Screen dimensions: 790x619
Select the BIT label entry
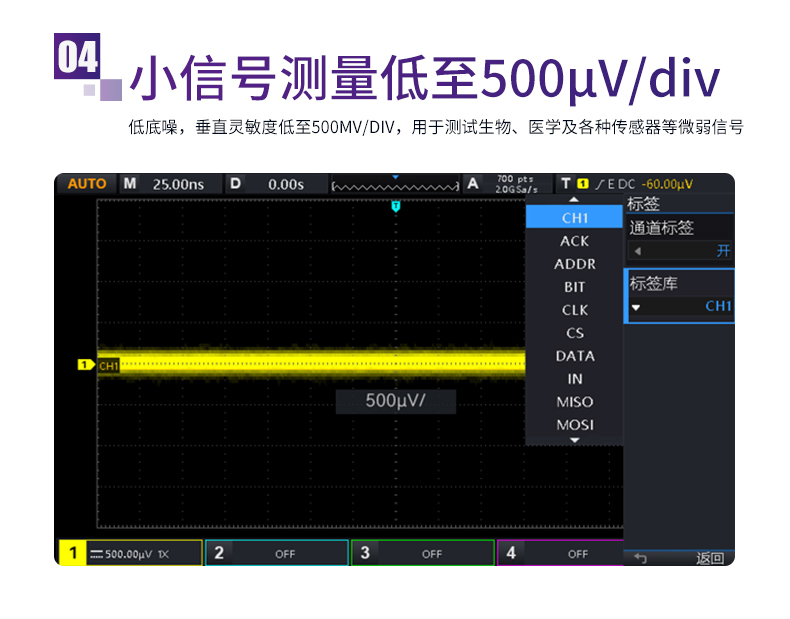point(574,287)
